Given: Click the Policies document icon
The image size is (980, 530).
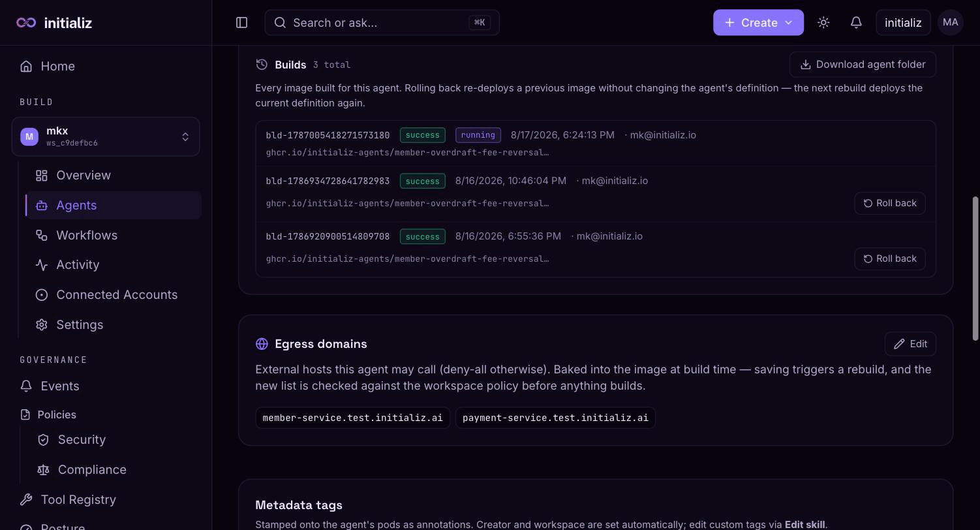Looking at the screenshot, I should [25, 415].
